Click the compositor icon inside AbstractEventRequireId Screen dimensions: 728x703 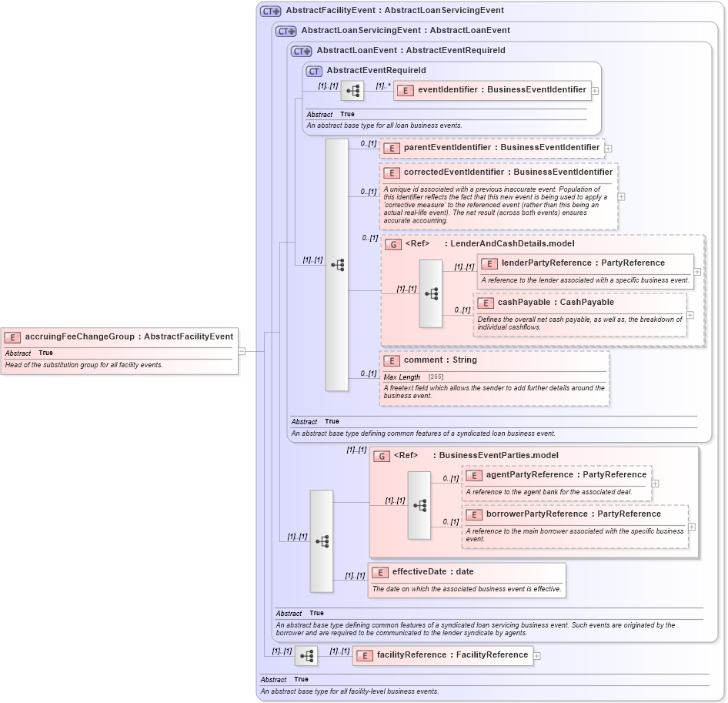[352, 90]
